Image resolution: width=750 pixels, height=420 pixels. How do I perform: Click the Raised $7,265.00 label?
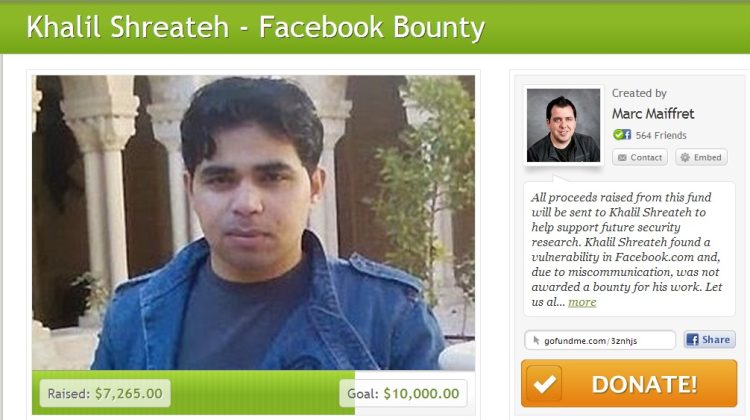click(x=105, y=393)
